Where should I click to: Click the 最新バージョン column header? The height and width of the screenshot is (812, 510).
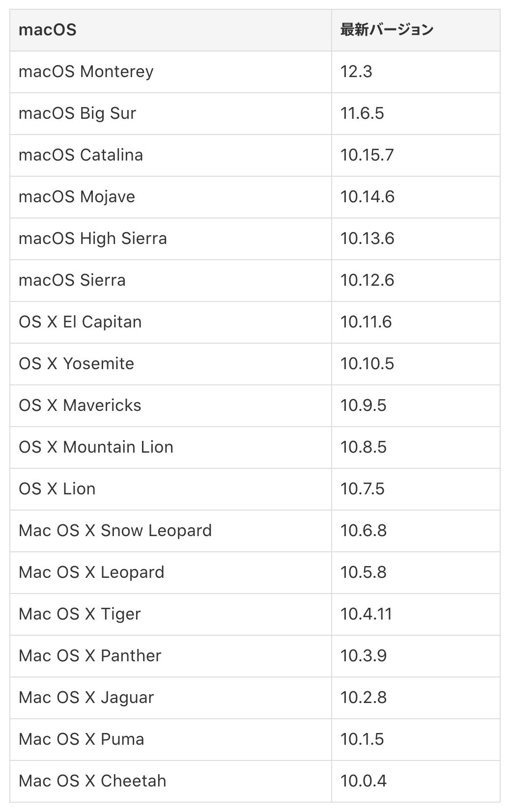tap(387, 30)
